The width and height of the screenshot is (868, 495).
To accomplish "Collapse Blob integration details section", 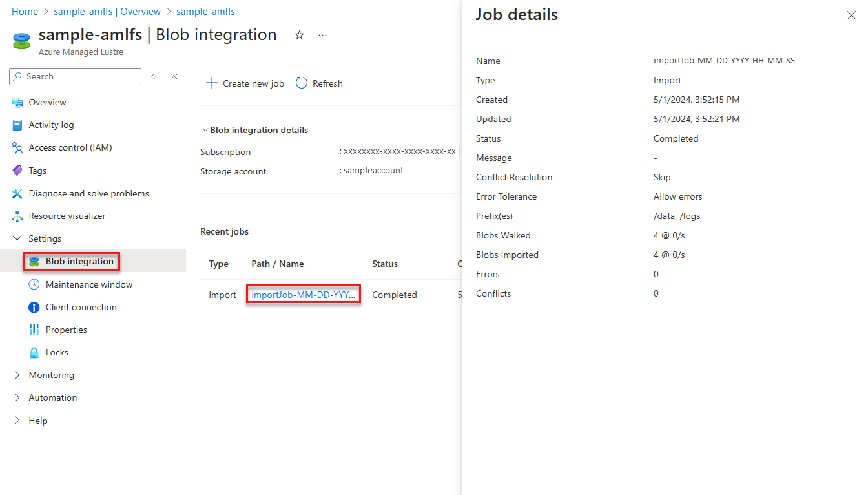I will point(205,130).
